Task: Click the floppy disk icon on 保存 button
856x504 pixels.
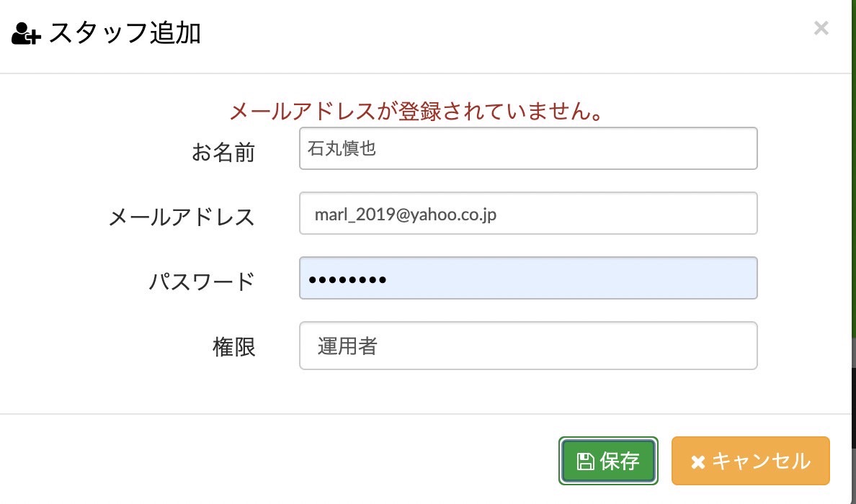Action: click(x=586, y=462)
